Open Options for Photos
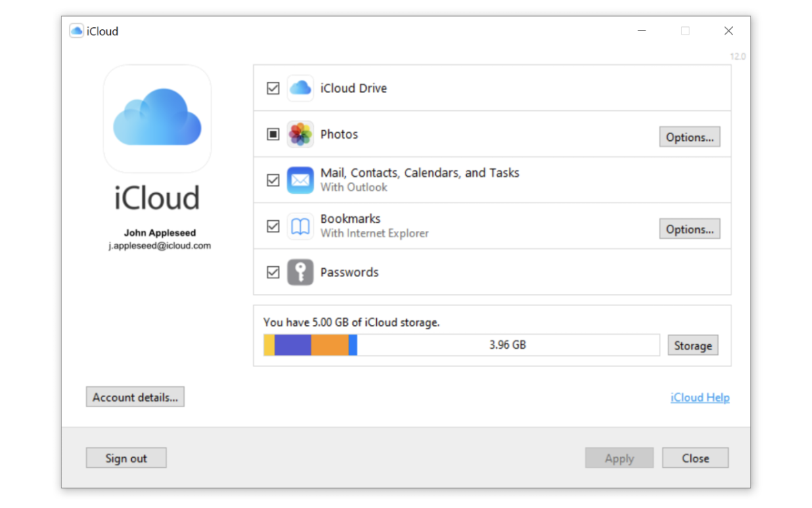Screen dimensions: 812x508 [690, 137]
